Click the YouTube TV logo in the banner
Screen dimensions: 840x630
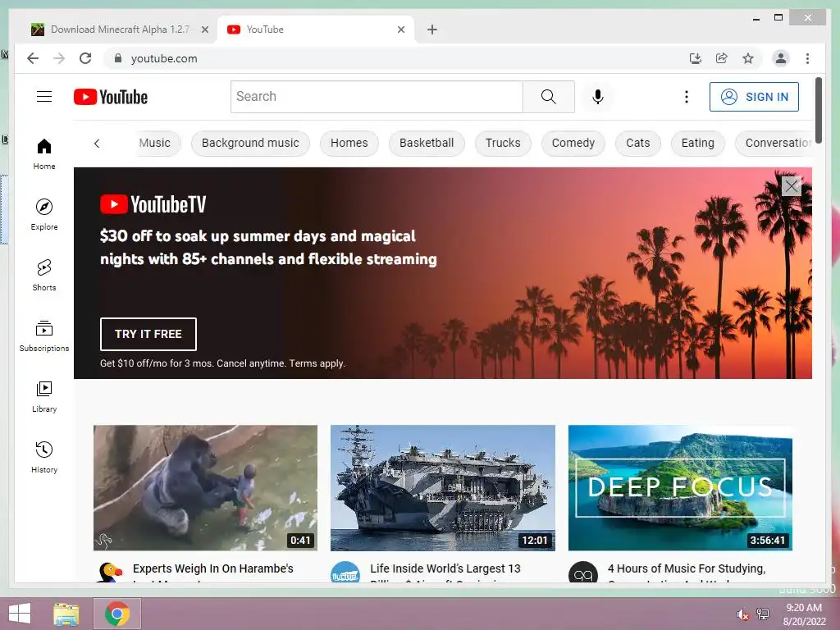pos(153,204)
